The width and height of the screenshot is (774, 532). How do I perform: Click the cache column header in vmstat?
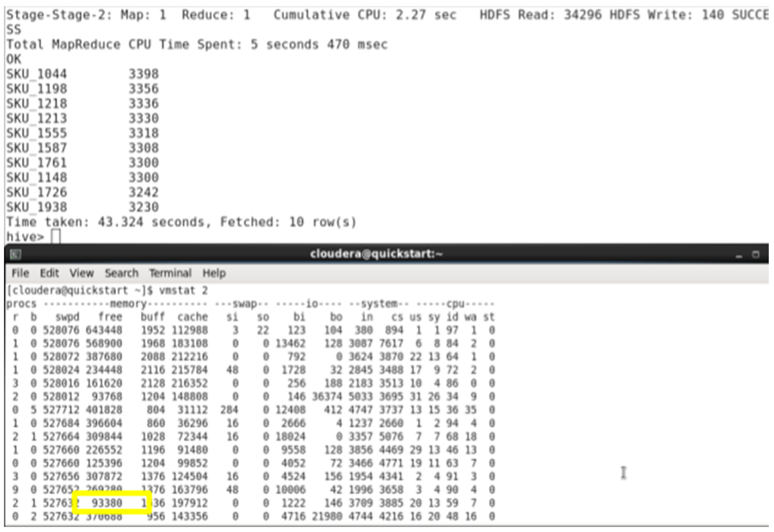(192, 317)
